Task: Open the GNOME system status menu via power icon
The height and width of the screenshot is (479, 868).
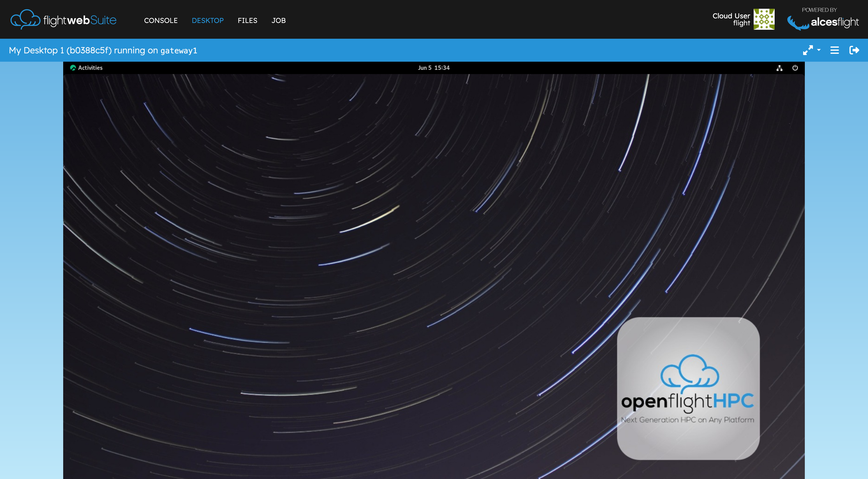Action: click(x=795, y=68)
